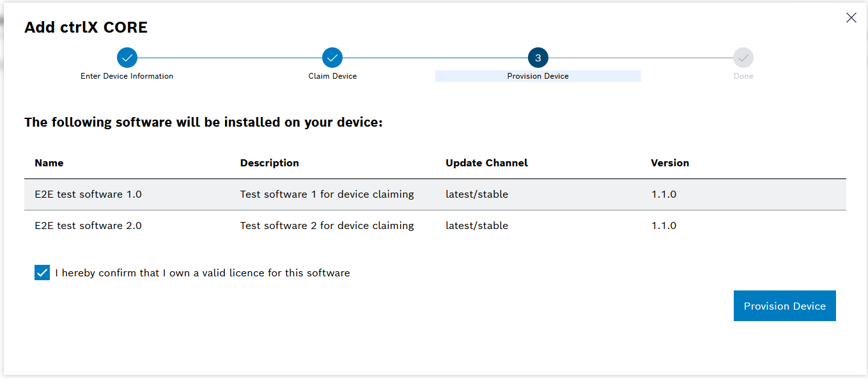This screenshot has width=868, height=380.
Task: Click the Enter Device Information label
Action: coord(127,75)
